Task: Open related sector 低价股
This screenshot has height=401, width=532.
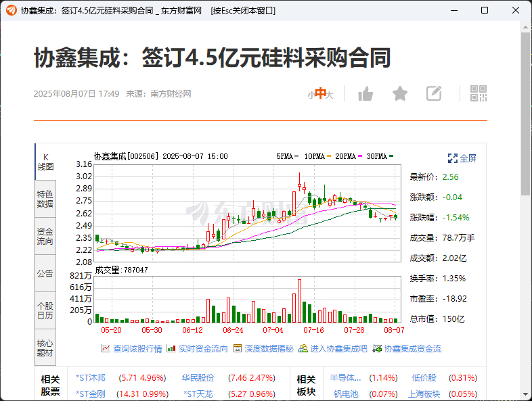Action: click(x=424, y=377)
